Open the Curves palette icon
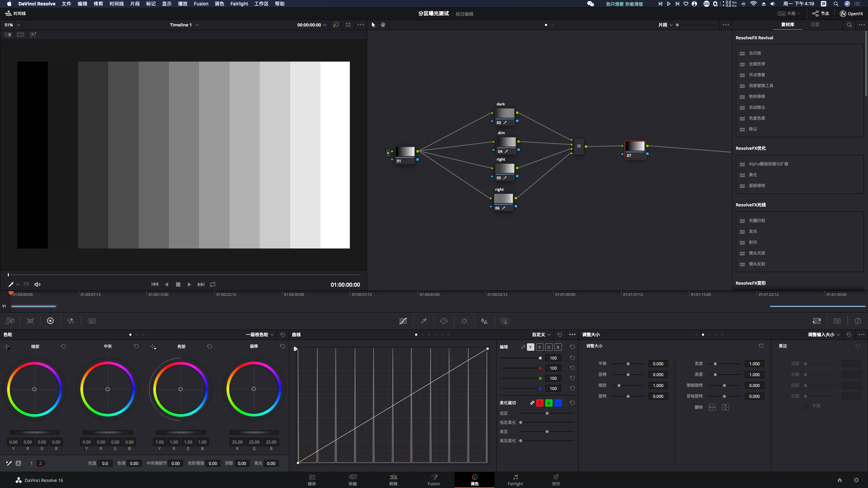The image size is (868, 488). pos(403,321)
